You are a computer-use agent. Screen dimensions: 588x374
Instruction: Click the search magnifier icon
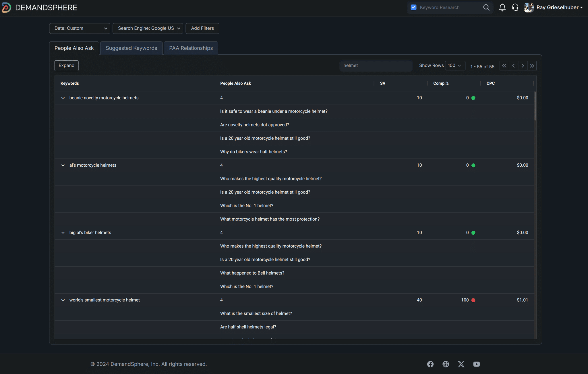point(486,7)
